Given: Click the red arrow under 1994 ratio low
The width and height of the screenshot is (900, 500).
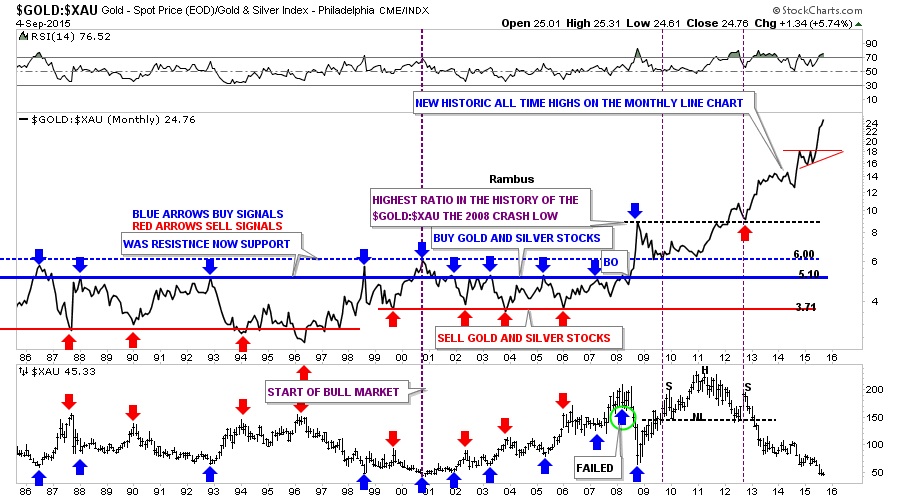Looking at the screenshot, I should click(243, 343).
